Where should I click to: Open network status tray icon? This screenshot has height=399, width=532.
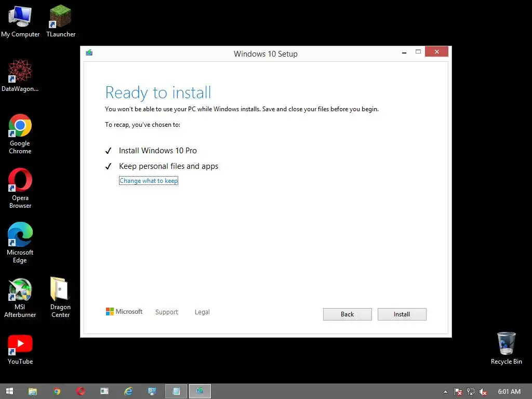point(471,392)
